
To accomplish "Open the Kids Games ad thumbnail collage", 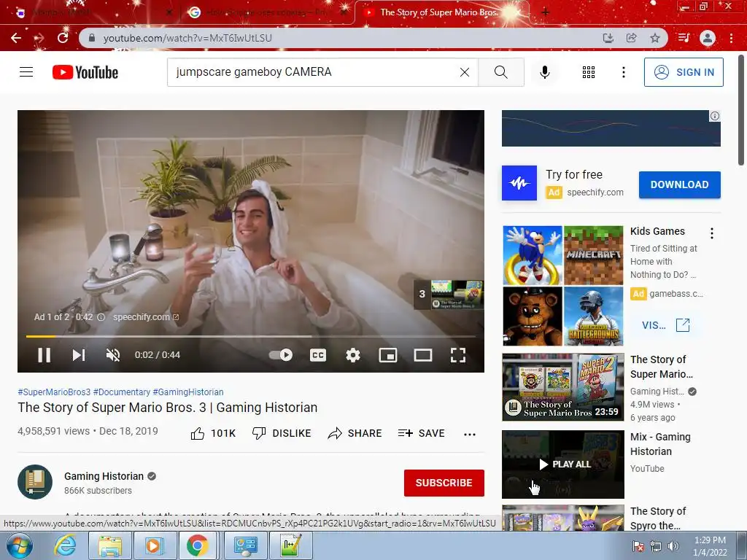I will pyautogui.click(x=563, y=286).
